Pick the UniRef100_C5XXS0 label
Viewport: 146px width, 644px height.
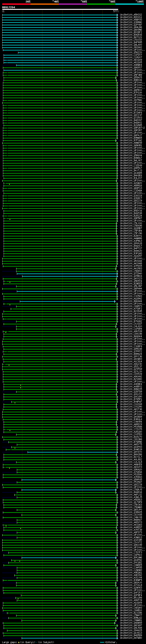[x=131, y=40]
